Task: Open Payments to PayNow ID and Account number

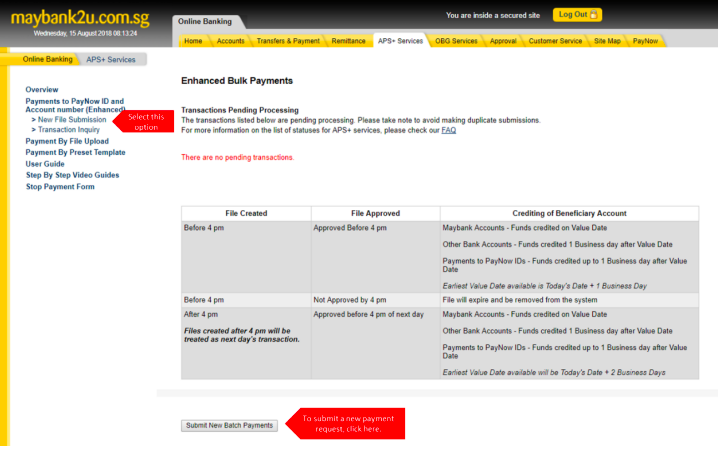Action: point(75,105)
